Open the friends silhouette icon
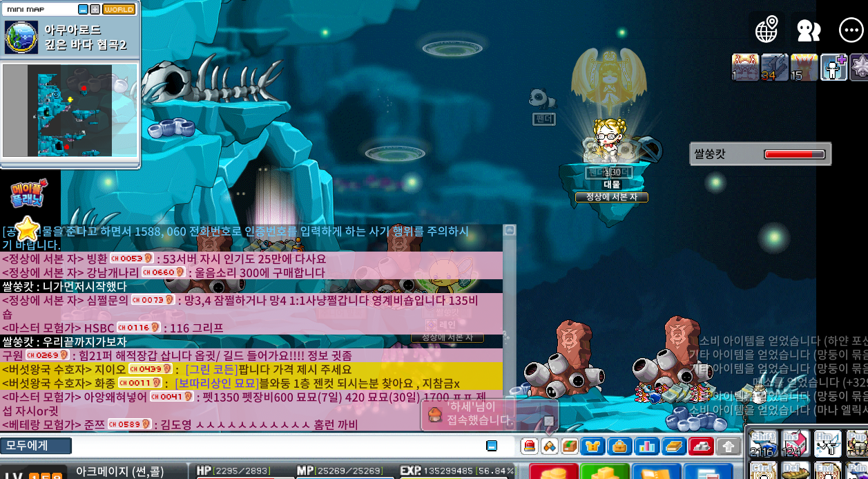This screenshot has width=868, height=479. tap(809, 30)
